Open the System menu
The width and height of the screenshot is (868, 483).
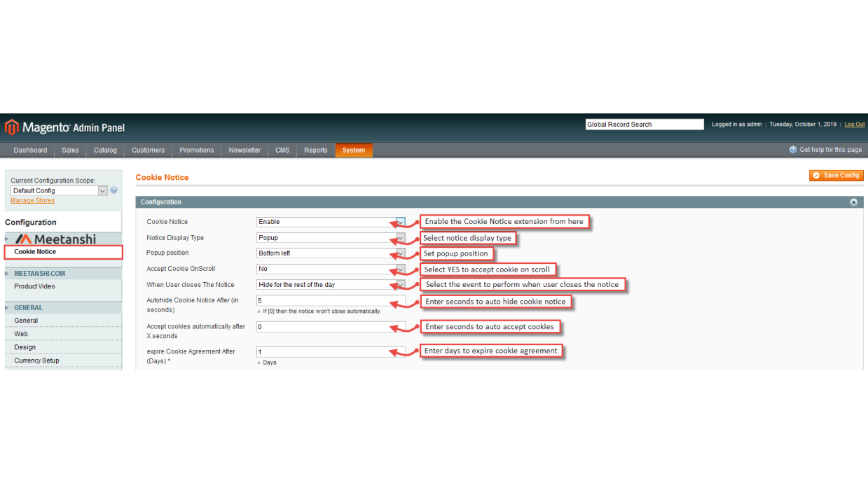point(354,150)
